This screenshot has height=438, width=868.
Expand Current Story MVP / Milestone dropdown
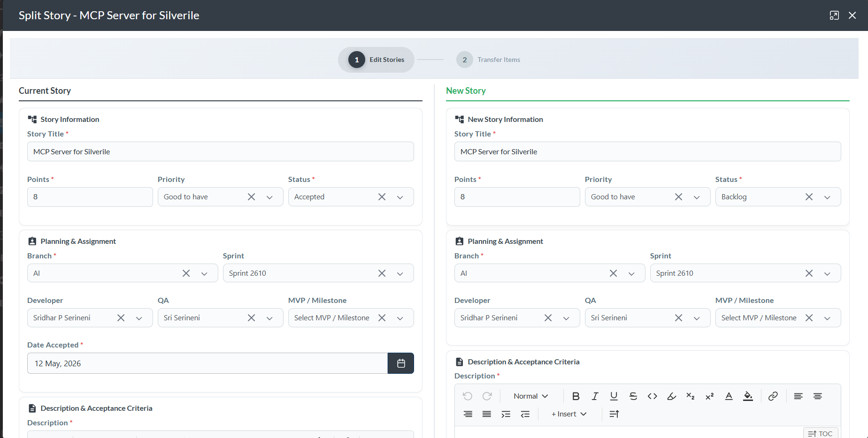(x=400, y=318)
